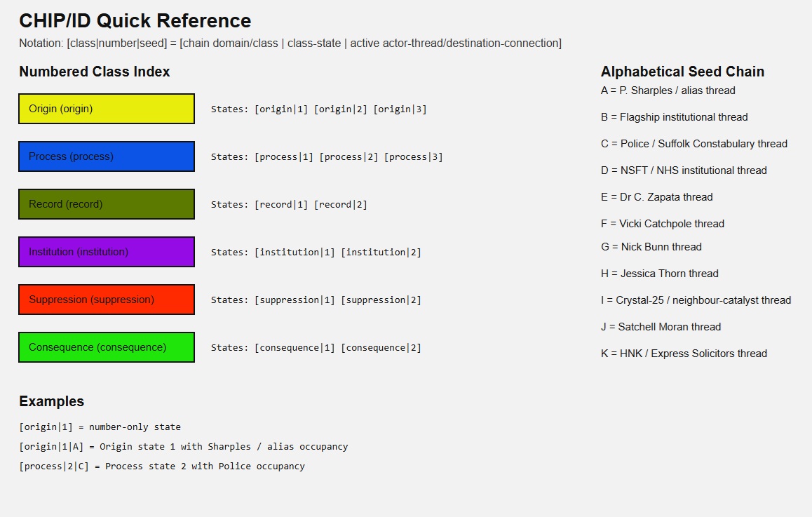Click the CHIP/ID Quick Reference title
812x517 pixels.
(x=135, y=21)
